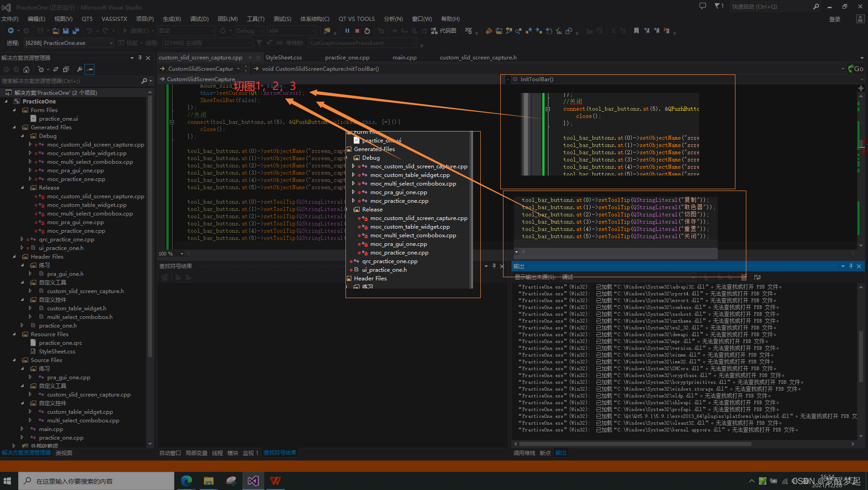Switch to the custom_slid_screen_capture.h tab
This screenshot has height=490, width=868.
478,58
